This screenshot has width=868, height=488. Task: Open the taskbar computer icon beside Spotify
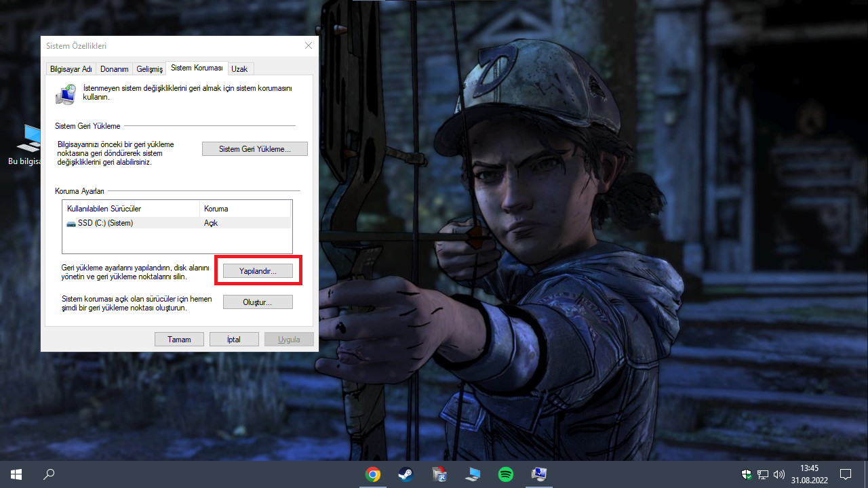(x=473, y=474)
